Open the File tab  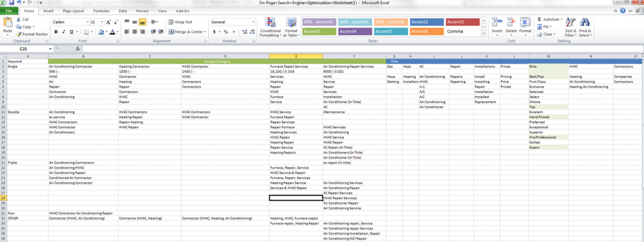click(x=9, y=11)
